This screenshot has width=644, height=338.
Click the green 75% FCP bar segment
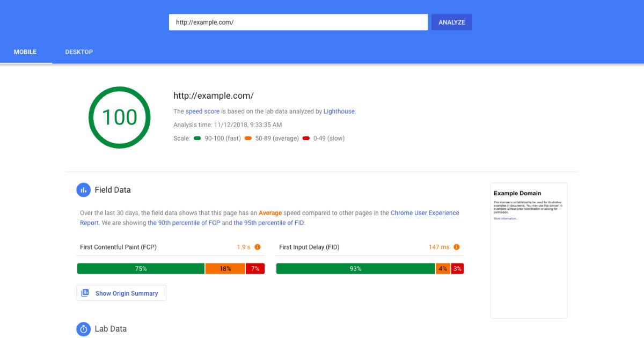(x=141, y=269)
